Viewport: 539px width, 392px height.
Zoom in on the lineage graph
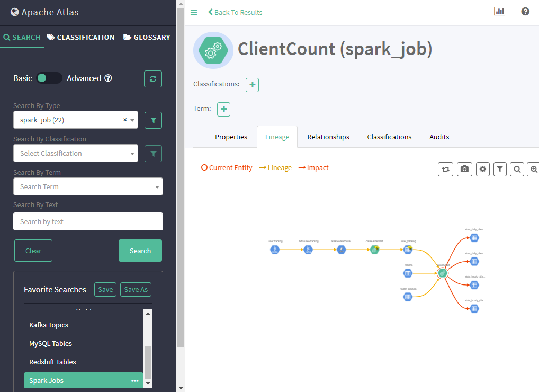[533, 169]
